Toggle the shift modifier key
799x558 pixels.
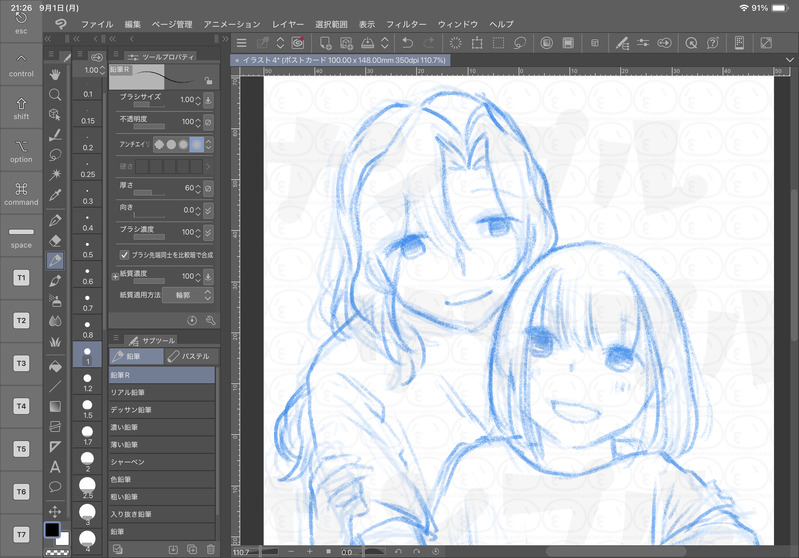pyautogui.click(x=21, y=108)
